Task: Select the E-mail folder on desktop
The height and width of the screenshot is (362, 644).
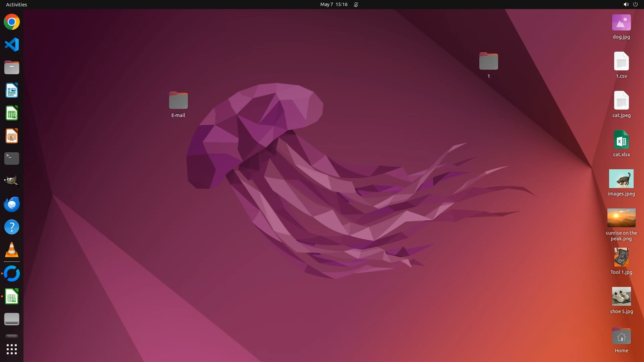Action: click(178, 101)
